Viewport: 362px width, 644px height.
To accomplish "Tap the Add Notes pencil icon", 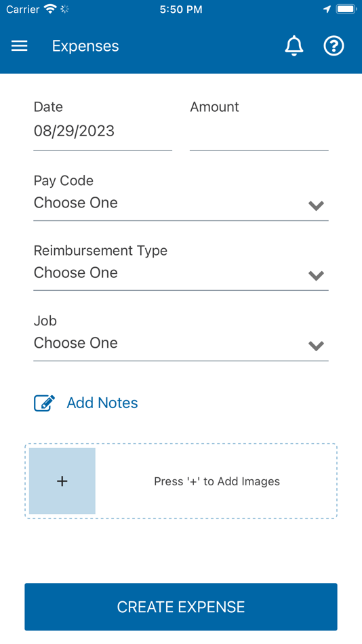I will 44,403.
